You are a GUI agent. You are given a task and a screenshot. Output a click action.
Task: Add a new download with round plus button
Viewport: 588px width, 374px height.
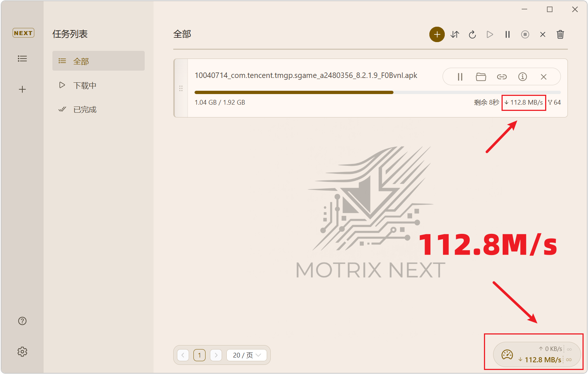point(437,34)
